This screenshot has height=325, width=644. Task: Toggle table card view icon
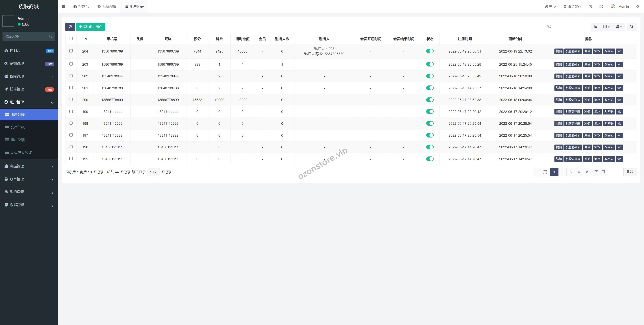596,27
